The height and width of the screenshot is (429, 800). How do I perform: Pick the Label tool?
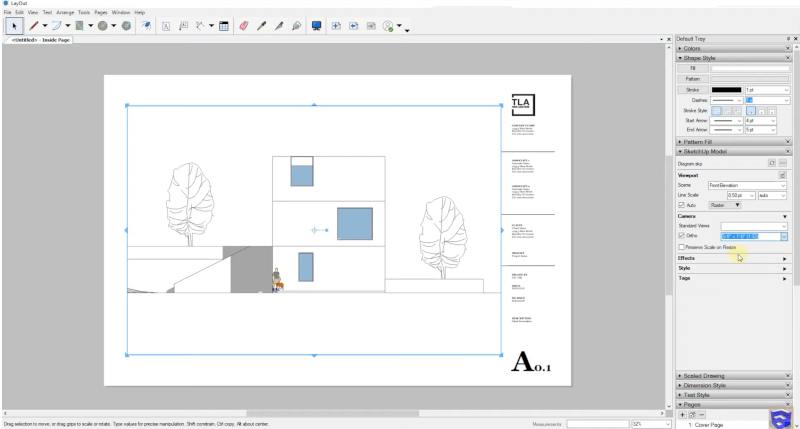point(183,26)
